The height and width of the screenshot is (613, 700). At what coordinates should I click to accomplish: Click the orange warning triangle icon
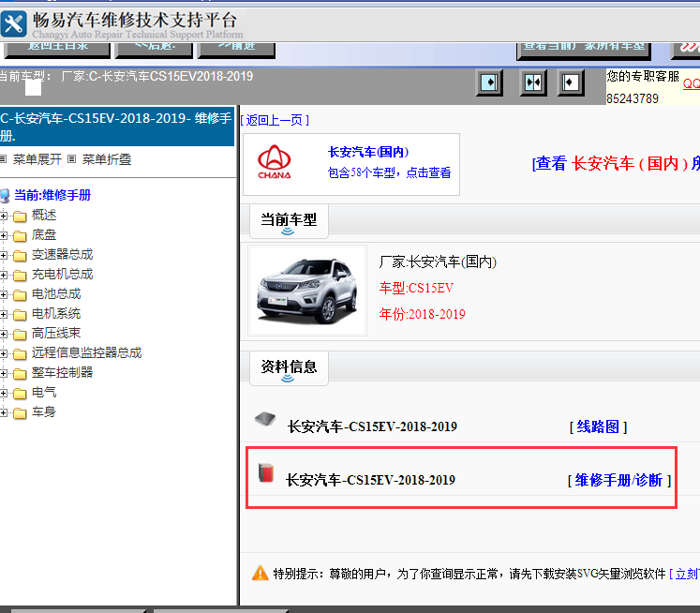pyautogui.click(x=260, y=573)
